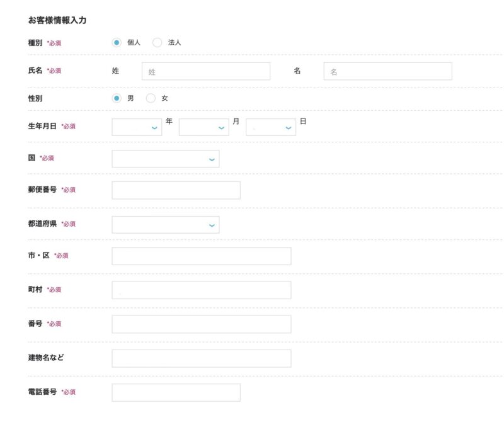
Task: Click the chevron arrow of the year selector
Action: (154, 128)
